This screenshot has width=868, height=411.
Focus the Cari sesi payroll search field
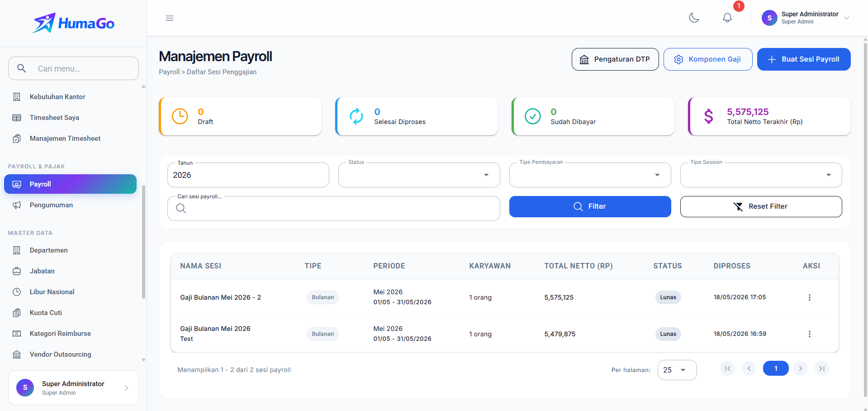pos(334,208)
